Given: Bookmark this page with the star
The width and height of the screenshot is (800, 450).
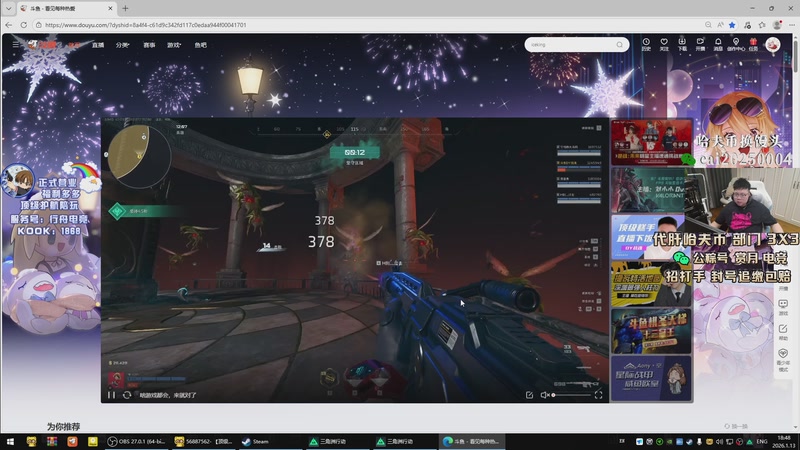Looking at the screenshot, I should pyautogui.click(x=732, y=24).
